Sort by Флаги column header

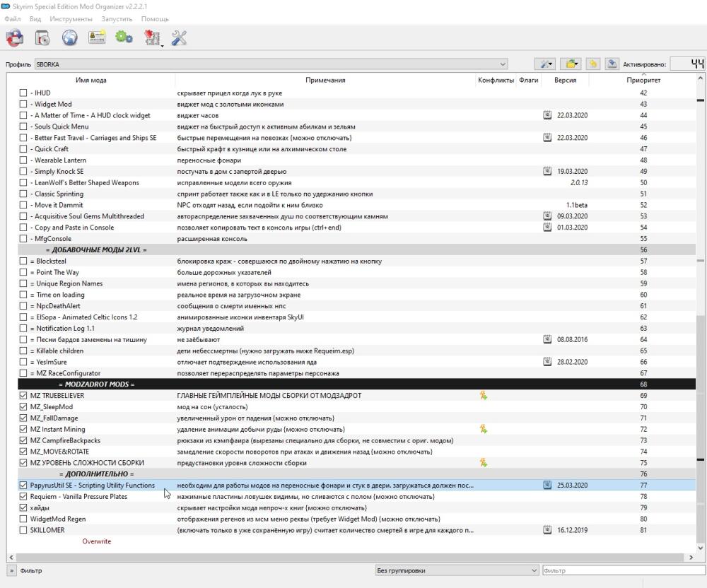[528, 80]
